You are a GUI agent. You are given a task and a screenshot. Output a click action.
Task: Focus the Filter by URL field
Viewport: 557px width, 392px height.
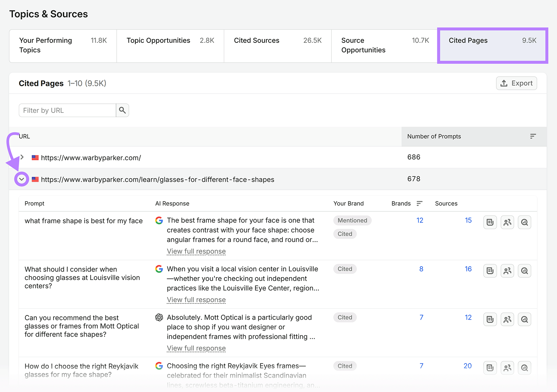(67, 110)
